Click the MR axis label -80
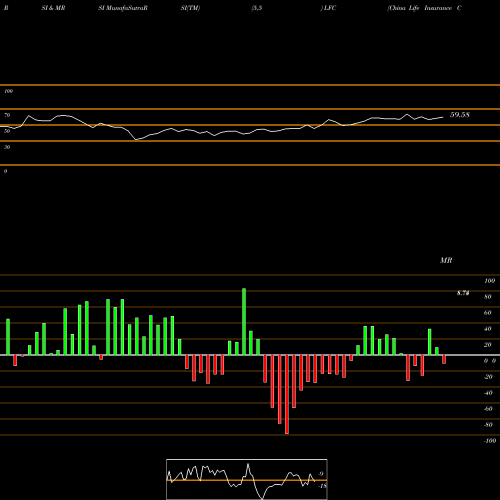This screenshot has width=500, height=500. (x=488, y=425)
